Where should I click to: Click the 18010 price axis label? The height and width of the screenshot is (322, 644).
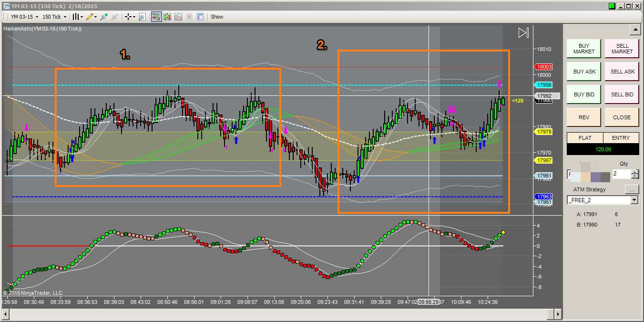544,49
